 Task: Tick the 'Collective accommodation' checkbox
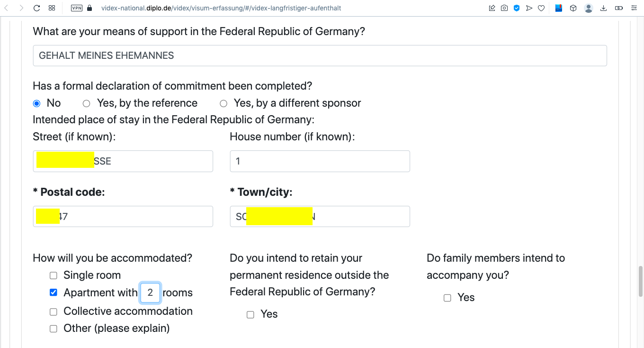pos(54,311)
